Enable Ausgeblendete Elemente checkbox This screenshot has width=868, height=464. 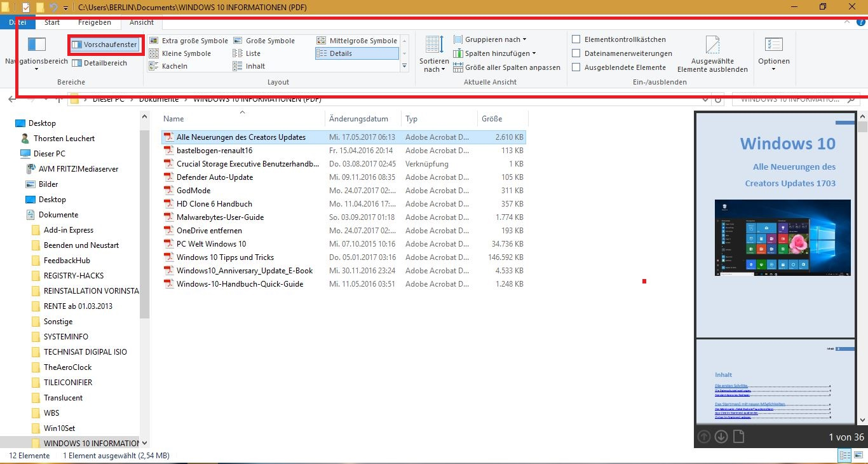tap(576, 67)
